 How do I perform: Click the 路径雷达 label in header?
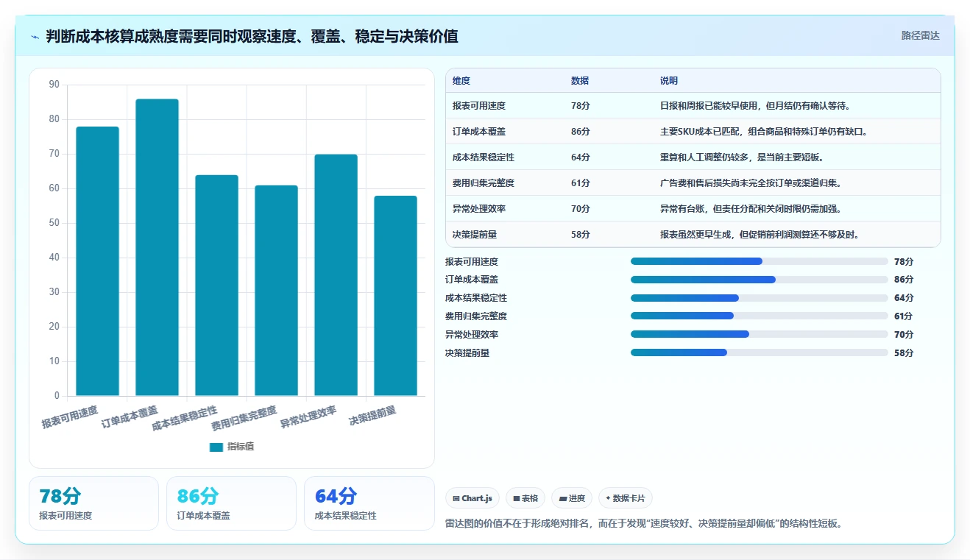[x=920, y=35]
